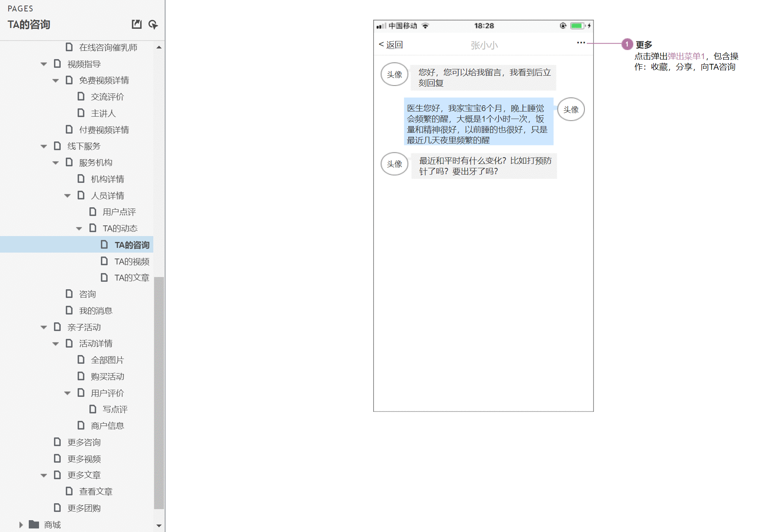This screenshot has height=532, width=759.
Task: Click the reply message 最近和平时有什么变化
Action: click(484, 166)
